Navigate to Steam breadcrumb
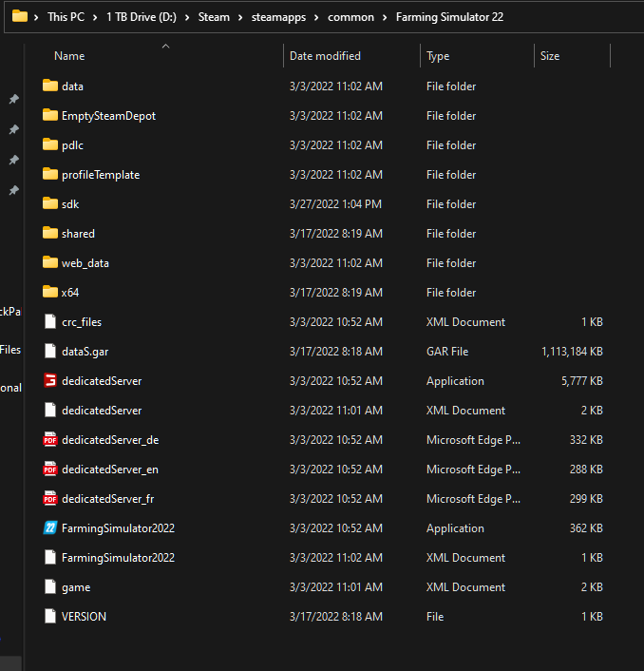This screenshot has width=644, height=671. click(214, 17)
